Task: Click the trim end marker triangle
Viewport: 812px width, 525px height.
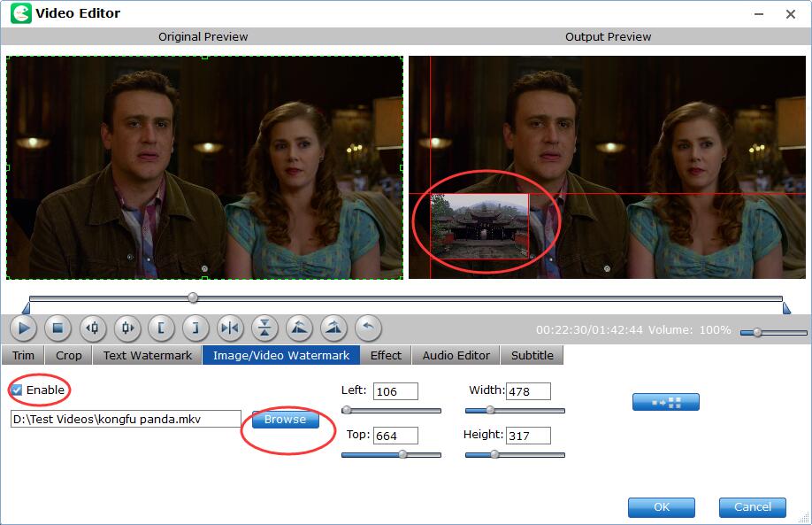Action: [x=786, y=308]
